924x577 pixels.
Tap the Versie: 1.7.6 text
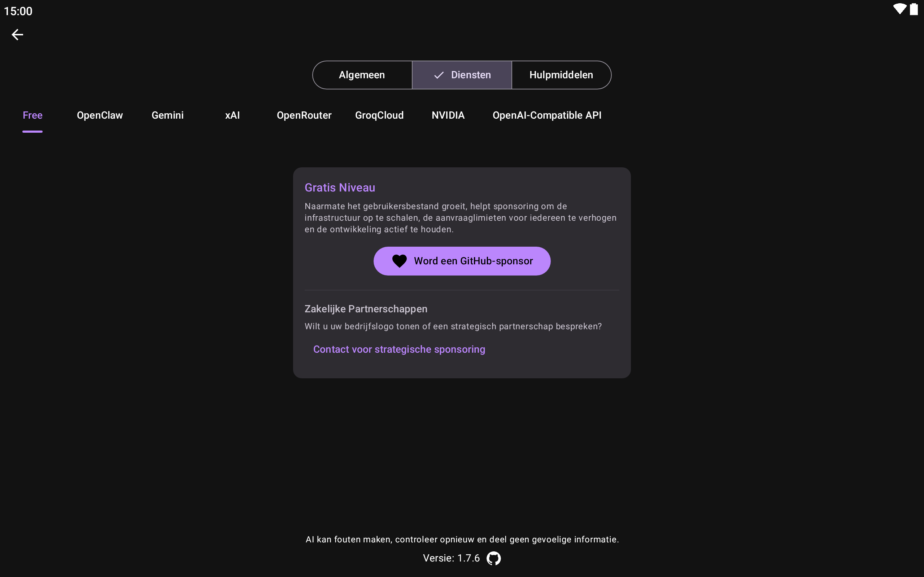(451, 558)
